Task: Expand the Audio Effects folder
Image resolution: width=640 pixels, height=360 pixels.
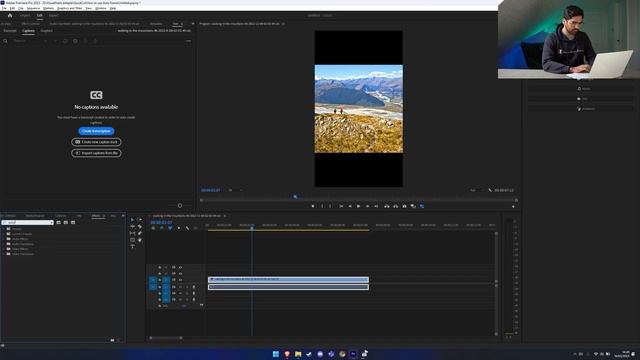Action: tap(4, 239)
